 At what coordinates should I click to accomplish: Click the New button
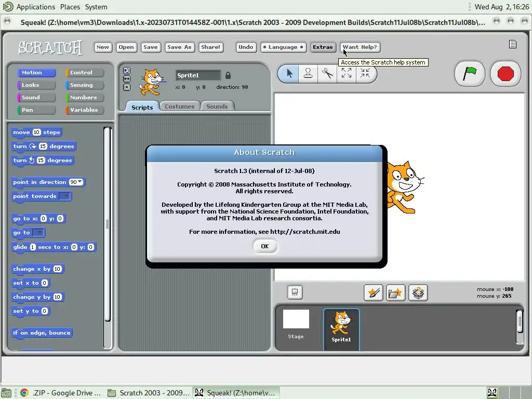pos(103,47)
